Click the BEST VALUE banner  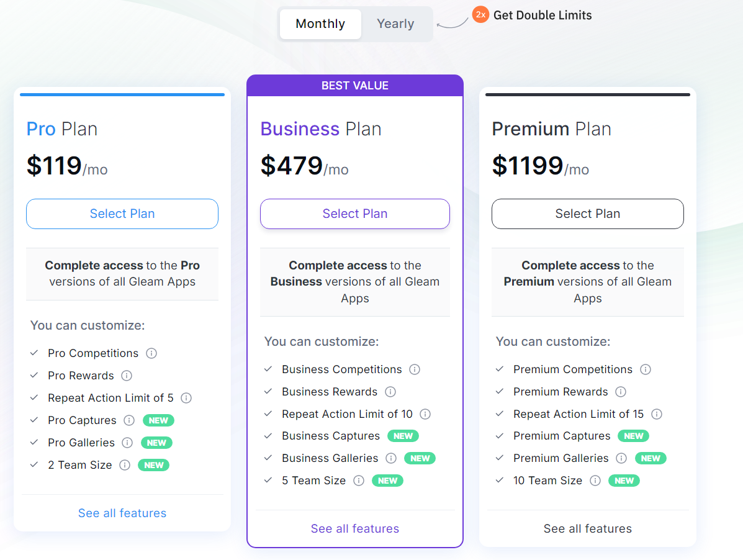[354, 85]
